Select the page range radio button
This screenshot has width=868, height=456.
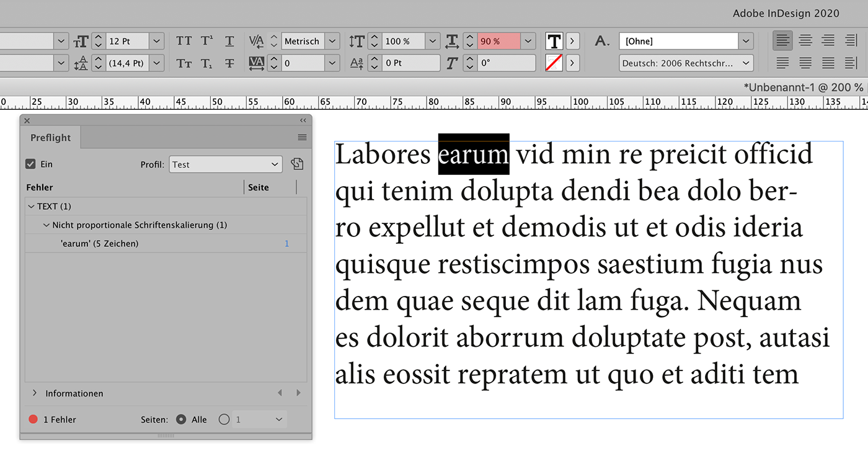[224, 419]
